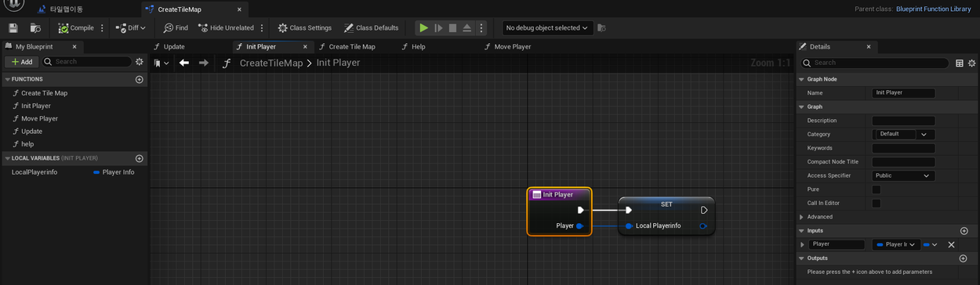980x285 pixels.
Task: Toggle Hide Unrelated nodes
Action: tap(226, 28)
